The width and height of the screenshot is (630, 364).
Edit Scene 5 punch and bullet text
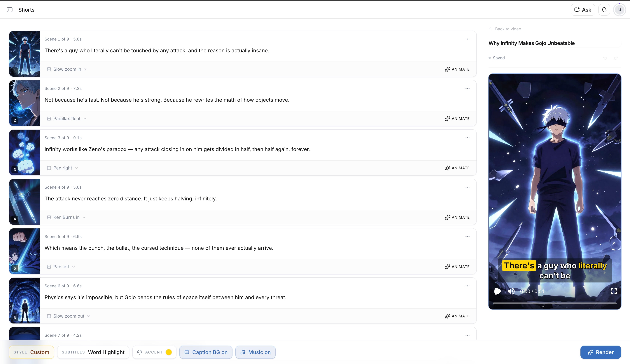tap(159, 248)
